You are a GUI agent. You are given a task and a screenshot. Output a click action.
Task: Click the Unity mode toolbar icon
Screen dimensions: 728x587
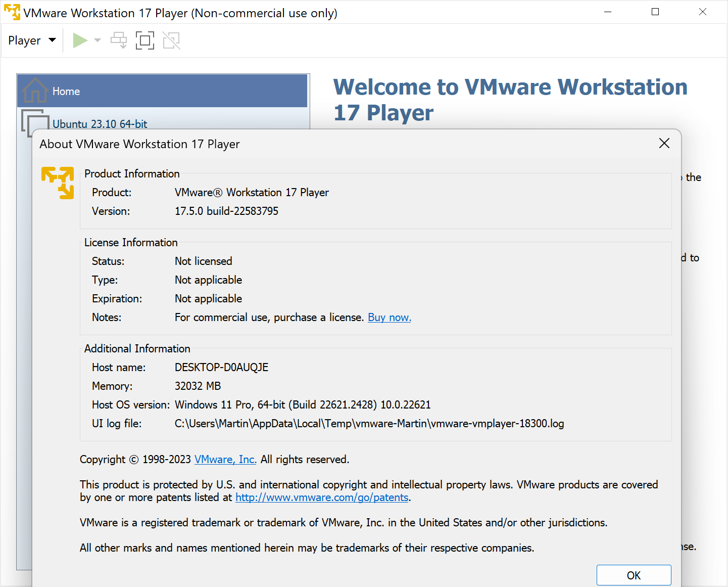(x=171, y=40)
